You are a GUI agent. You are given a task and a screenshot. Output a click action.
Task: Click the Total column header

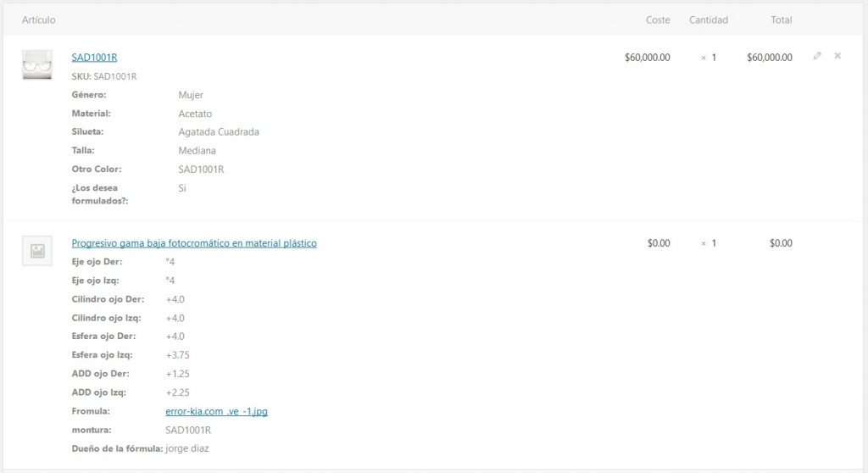781,19
